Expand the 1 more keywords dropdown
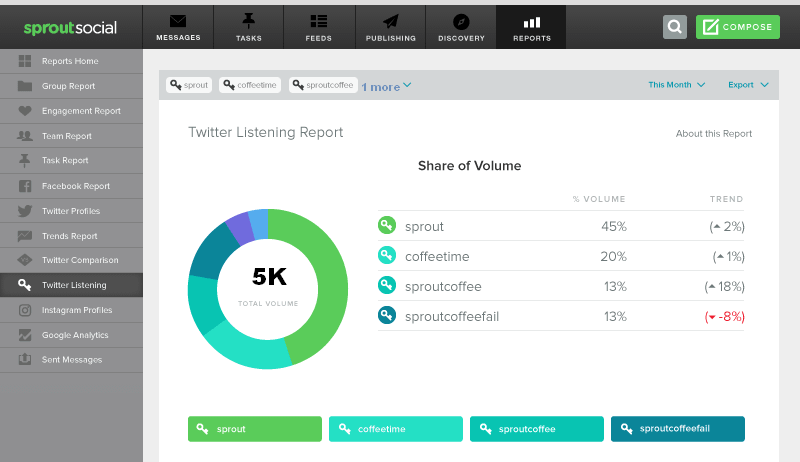This screenshot has width=800, height=462. click(x=386, y=87)
